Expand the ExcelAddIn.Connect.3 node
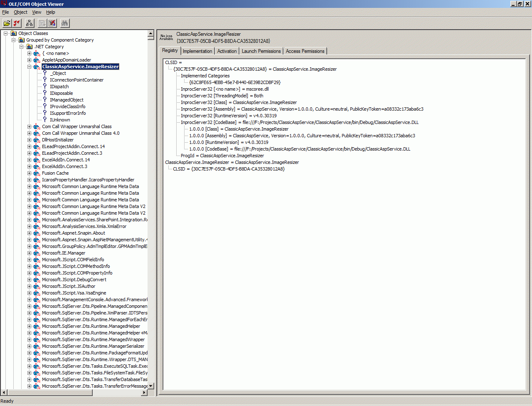This screenshot has height=406, width=532. [x=30, y=166]
